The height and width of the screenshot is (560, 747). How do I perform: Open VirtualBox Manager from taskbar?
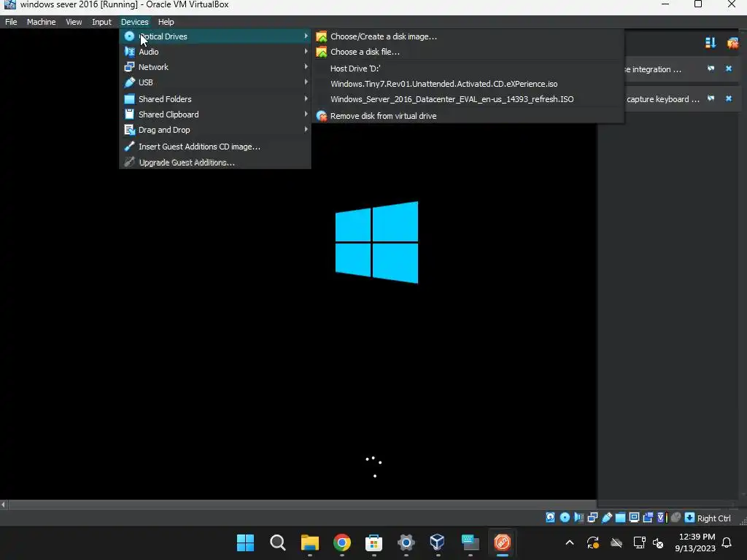coord(438,542)
